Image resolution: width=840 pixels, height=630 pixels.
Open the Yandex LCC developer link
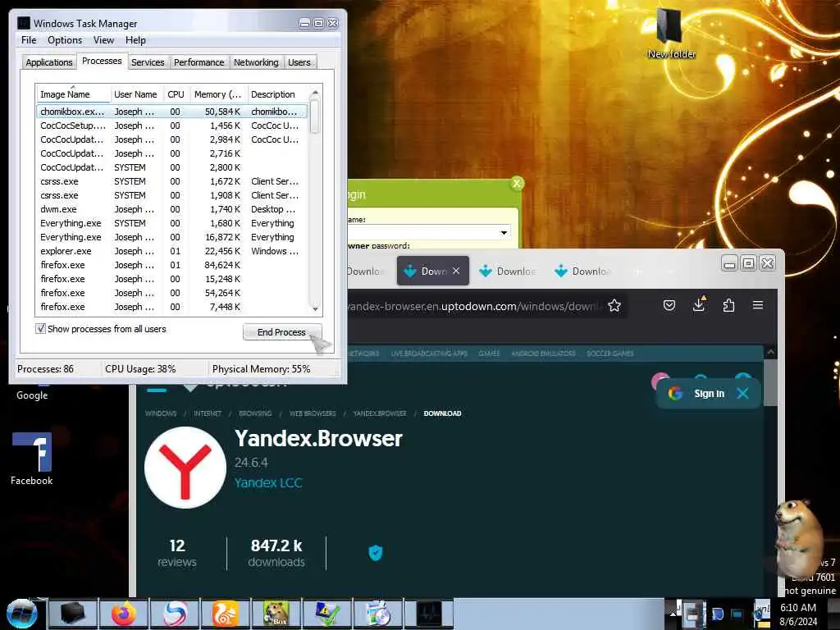click(268, 482)
